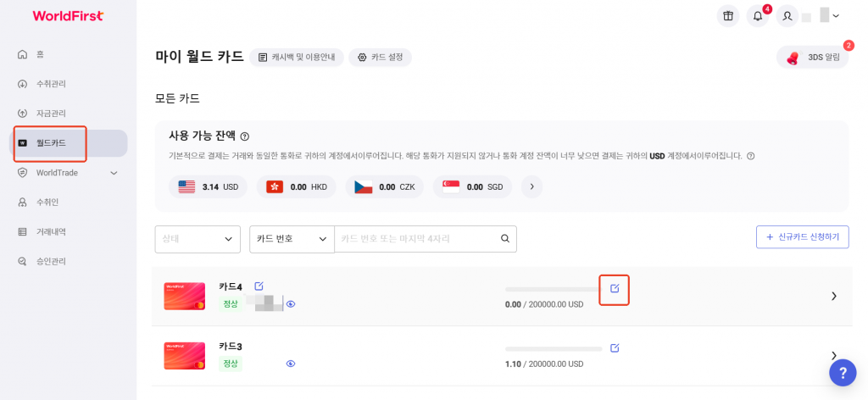
Task: Open the user profile icon
Action: (x=787, y=16)
